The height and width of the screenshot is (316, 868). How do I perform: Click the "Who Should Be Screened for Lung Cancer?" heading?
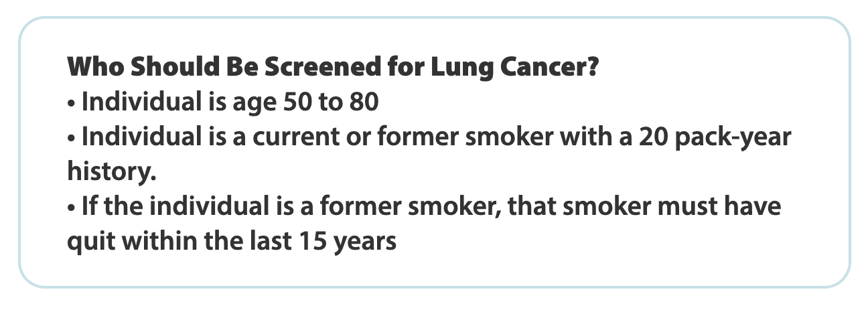pyautogui.click(x=332, y=67)
